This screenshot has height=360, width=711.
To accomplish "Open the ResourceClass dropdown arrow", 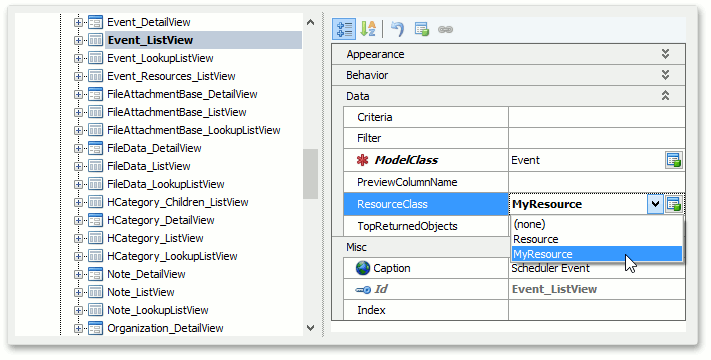I will [x=655, y=204].
